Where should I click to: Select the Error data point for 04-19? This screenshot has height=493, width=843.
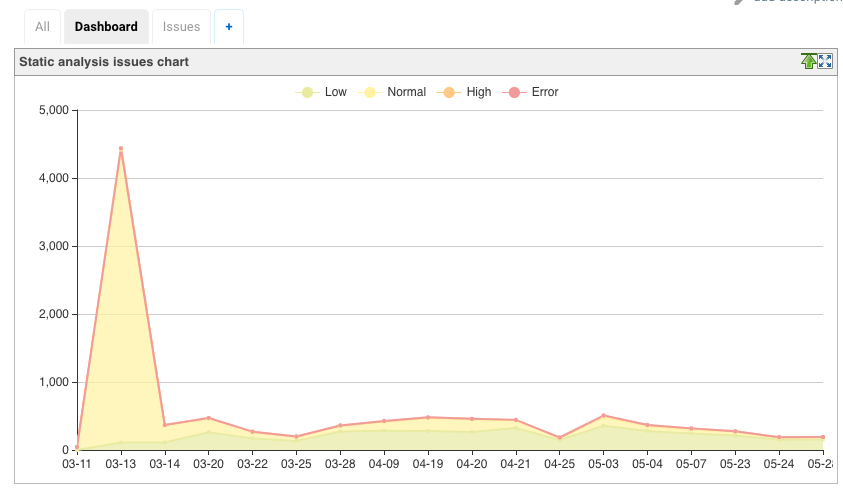(428, 417)
